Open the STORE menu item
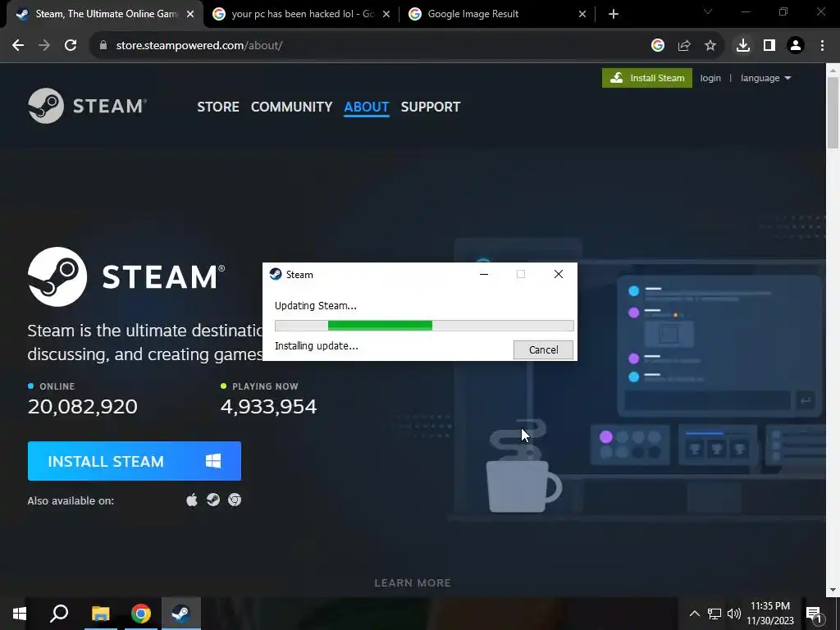This screenshot has width=840, height=630. point(218,107)
